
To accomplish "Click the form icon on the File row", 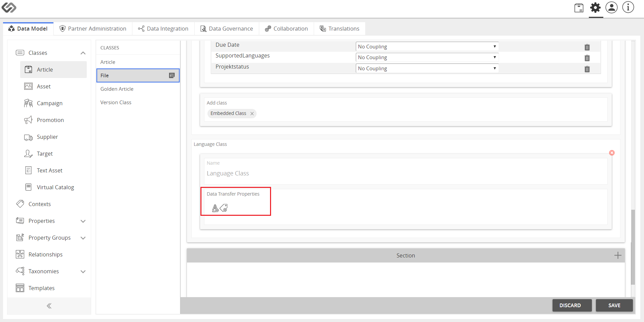I will click(172, 76).
